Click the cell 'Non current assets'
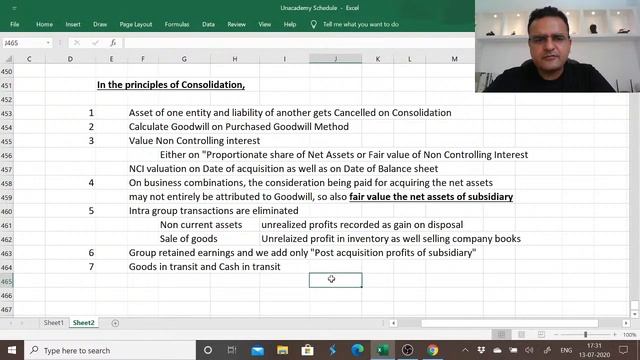Image resolution: width=640 pixels, height=360 pixels. tap(201, 225)
